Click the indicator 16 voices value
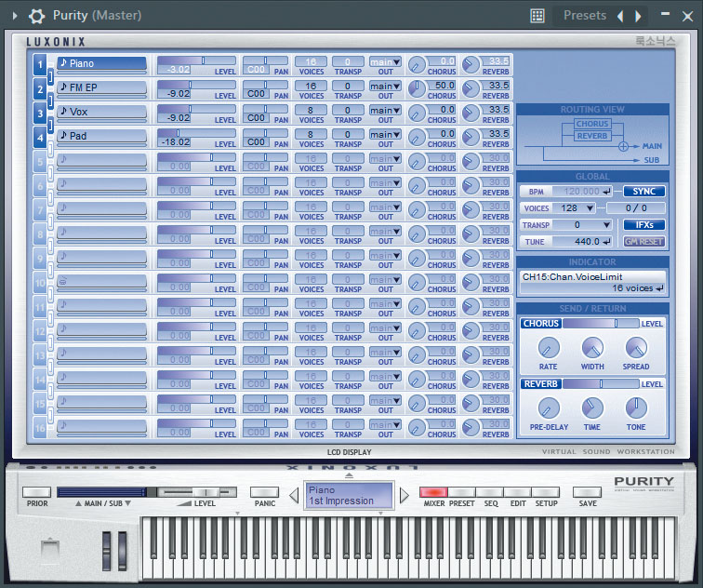 click(637, 288)
